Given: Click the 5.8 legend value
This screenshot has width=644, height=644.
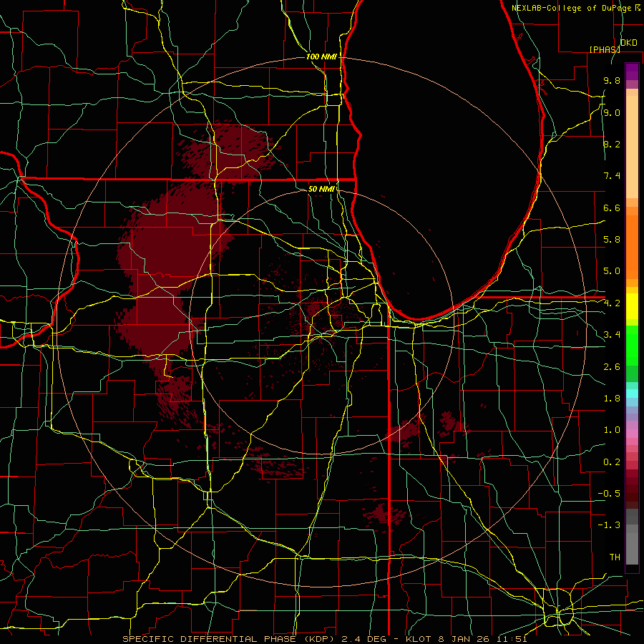Looking at the screenshot, I should click(612, 240).
